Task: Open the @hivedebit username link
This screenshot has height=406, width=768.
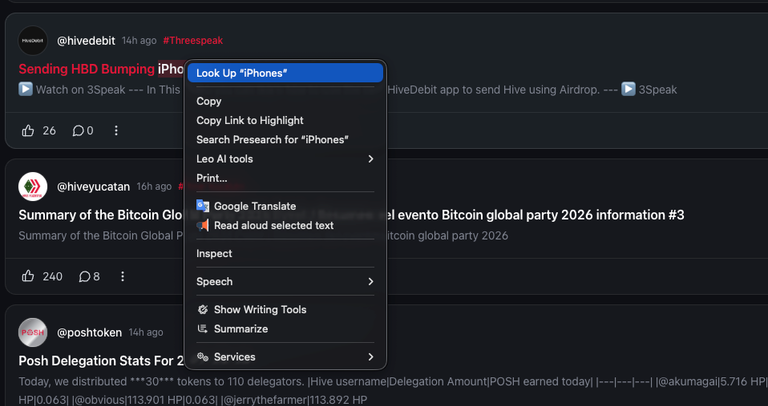Action: pyautogui.click(x=86, y=41)
